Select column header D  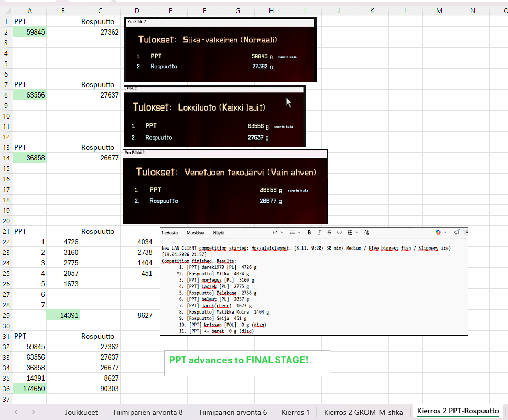pyautogui.click(x=136, y=10)
